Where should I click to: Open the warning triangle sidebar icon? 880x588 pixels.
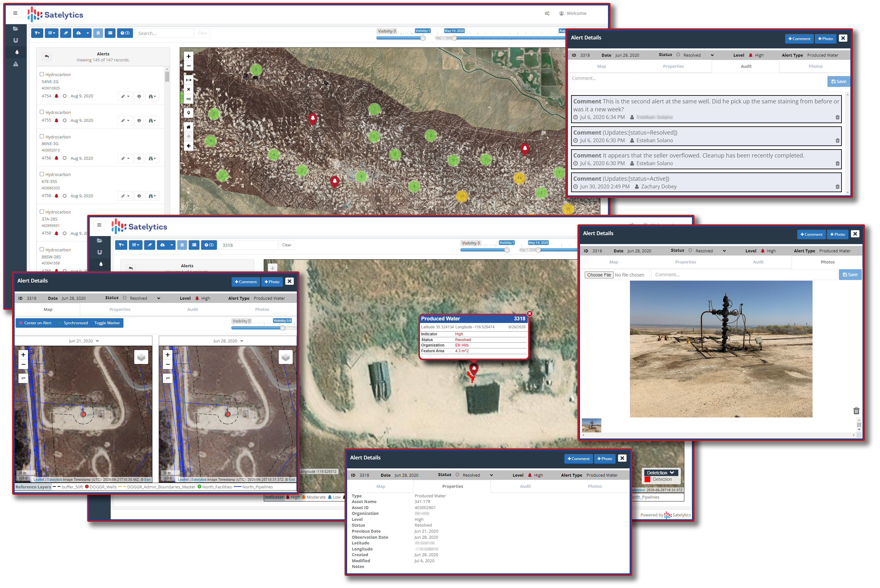tap(15, 64)
